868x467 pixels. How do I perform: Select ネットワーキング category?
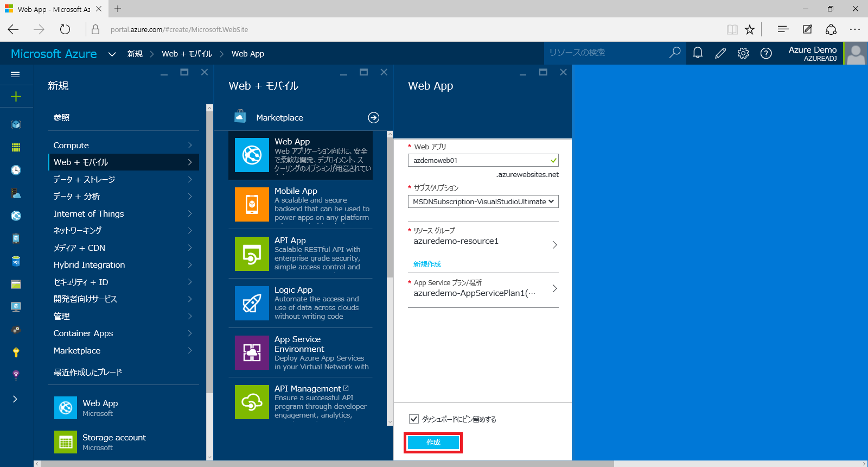pos(124,230)
